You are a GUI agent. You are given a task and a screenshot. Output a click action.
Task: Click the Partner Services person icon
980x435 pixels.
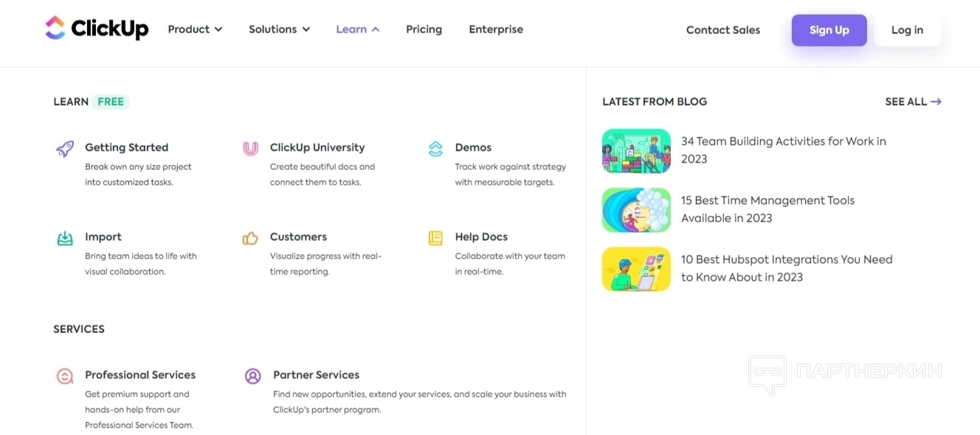click(x=252, y=376)
